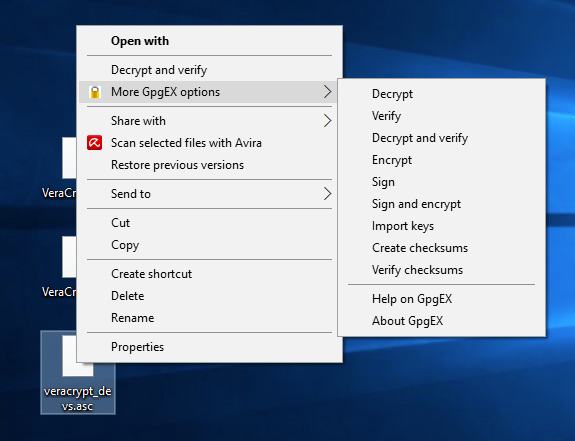Click the red Avira scan icon
This screenshot has width=575, height=441.
95,143
